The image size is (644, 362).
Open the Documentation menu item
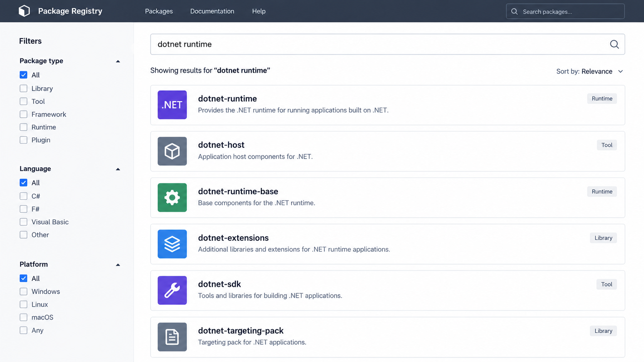(x=212, y=11)
